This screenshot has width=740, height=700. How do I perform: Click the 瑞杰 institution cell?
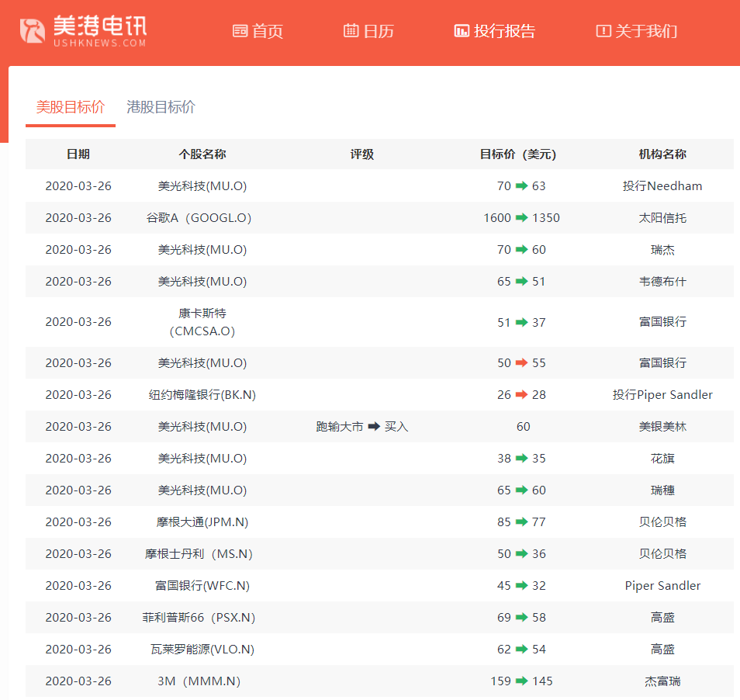[662, 250]
